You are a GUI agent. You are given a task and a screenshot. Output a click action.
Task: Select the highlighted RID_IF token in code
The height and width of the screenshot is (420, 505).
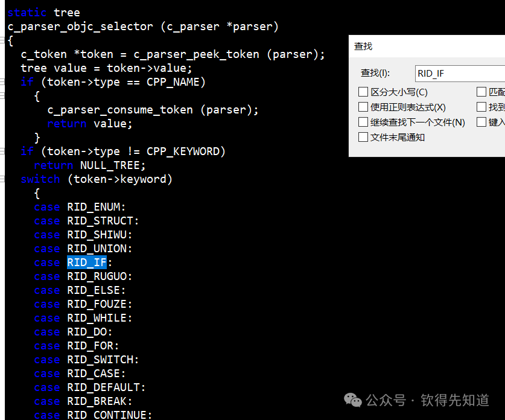(86, 262)
